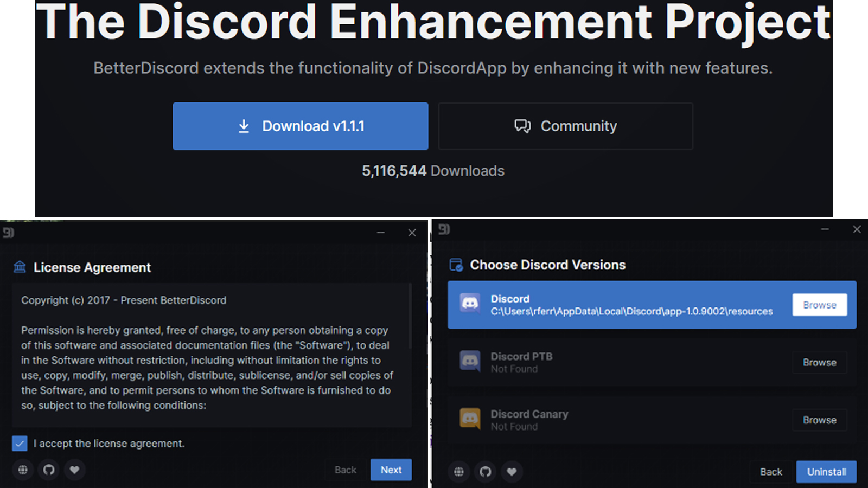868x488 pixels.
Task: Click Browse for Discord Canary
Action: [819, 420]
